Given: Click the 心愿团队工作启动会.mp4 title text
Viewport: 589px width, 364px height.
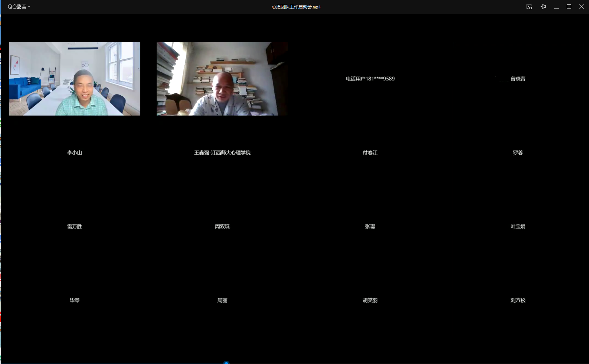Looking at the screenshot, I should point(296,7).
